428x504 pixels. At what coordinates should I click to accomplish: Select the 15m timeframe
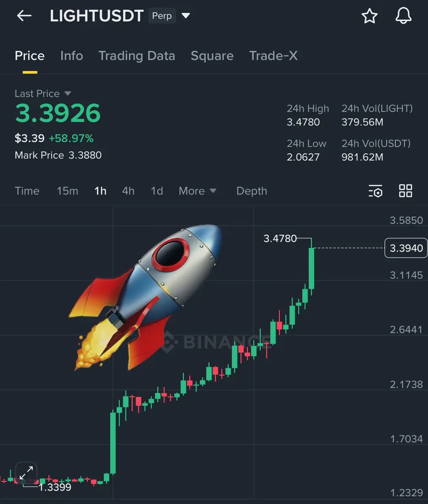67,191
